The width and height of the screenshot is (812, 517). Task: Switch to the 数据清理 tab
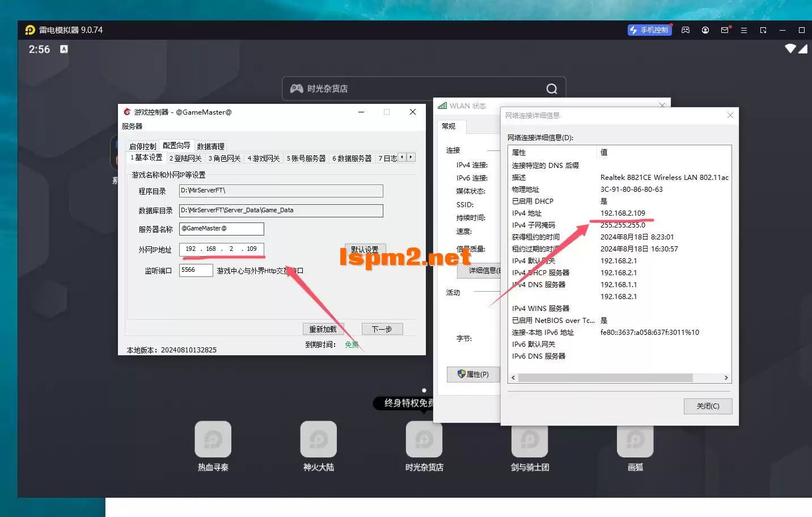pos(210,146)
